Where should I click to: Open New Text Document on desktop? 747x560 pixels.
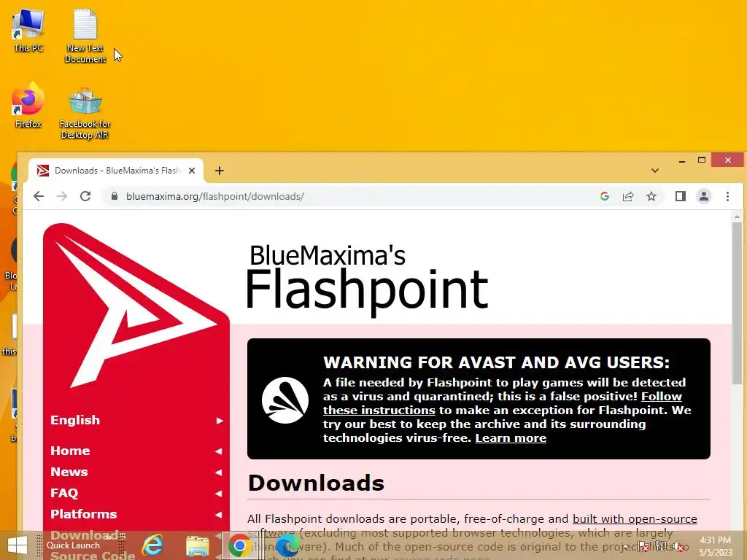tap(85, 36)
